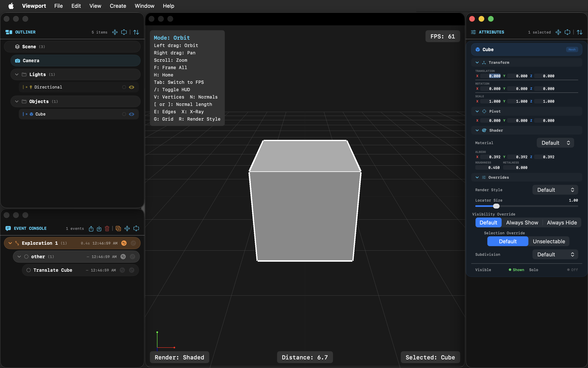Click the Cube icon in the Attributes header row

pos(478,50)
